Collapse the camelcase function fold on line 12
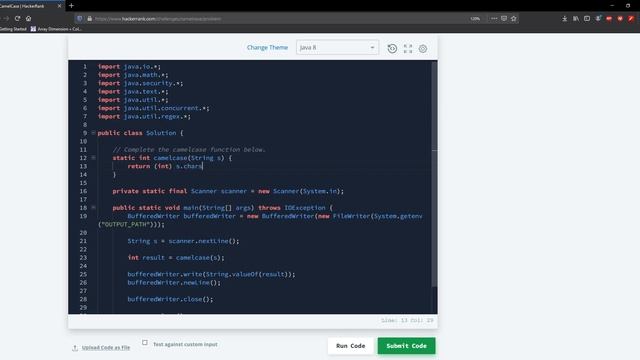This screenshot has height=360, width=640. click(93, 158)
